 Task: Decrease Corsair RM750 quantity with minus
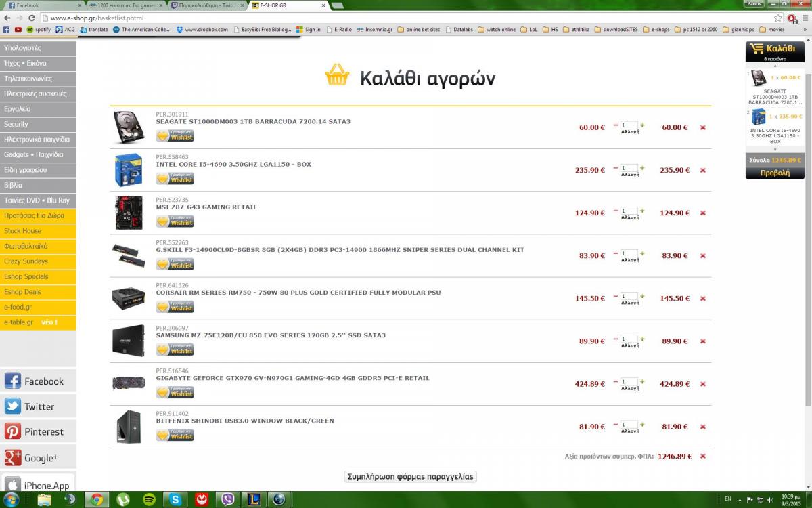pos(616,296)
